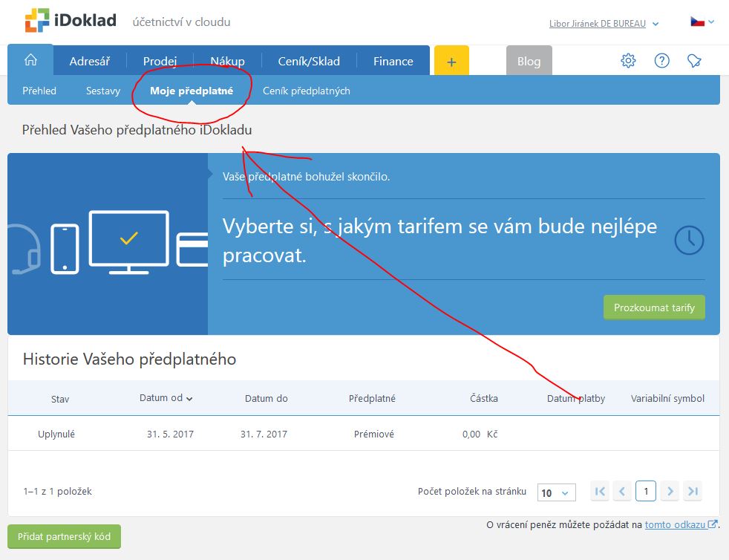This screenshot has width=729, height=560.
Task: Select page number 1 in pagination
Action: [x=646, y=492]
